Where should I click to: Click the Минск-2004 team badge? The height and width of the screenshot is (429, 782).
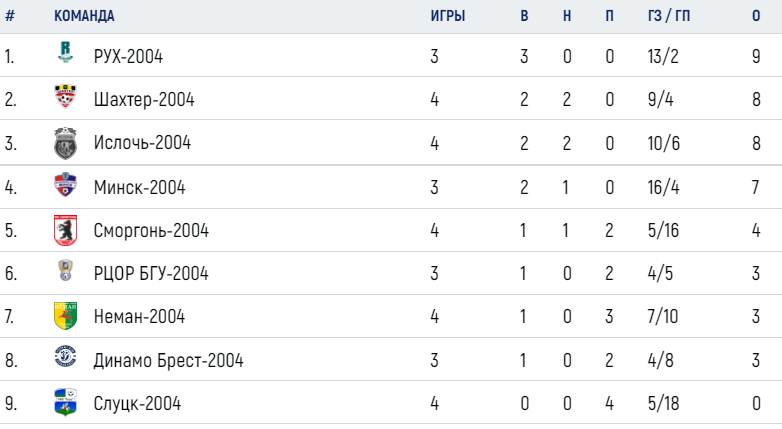click(x=65, y=185)
